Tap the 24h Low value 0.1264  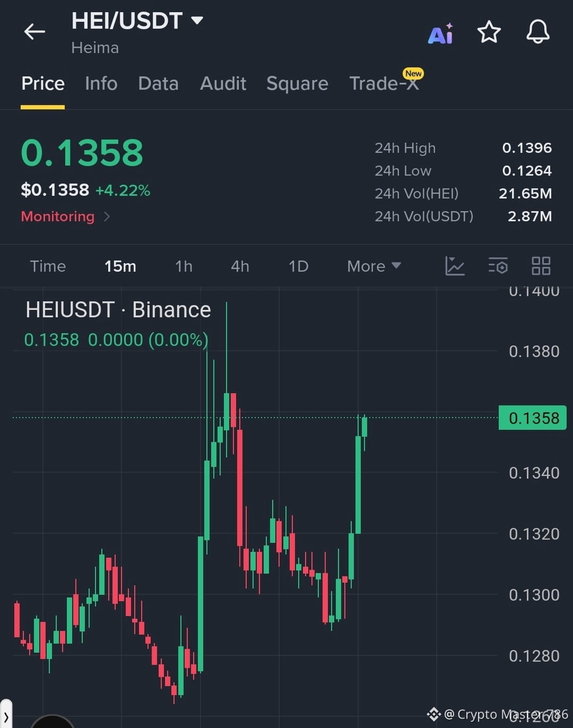(x=527, y=171)
